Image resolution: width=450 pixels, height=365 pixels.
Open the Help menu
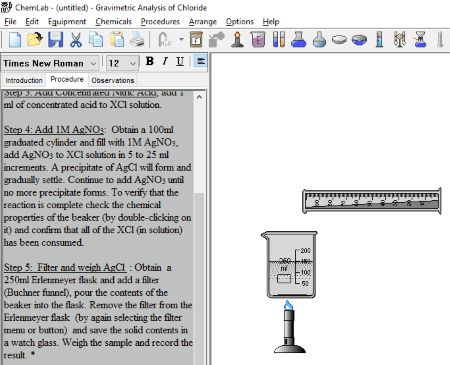[x=271, y=22]
